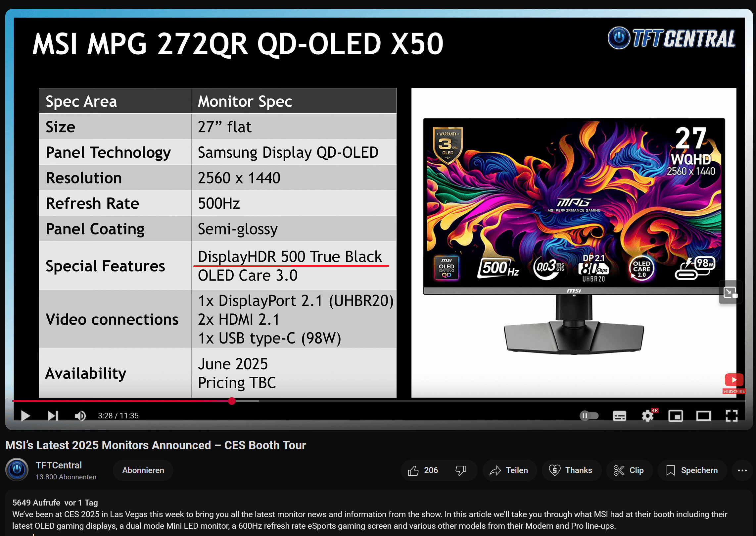Click '1x USB type-C (98W)' text
Screen dimensions: 756x536
click(269, 339)
